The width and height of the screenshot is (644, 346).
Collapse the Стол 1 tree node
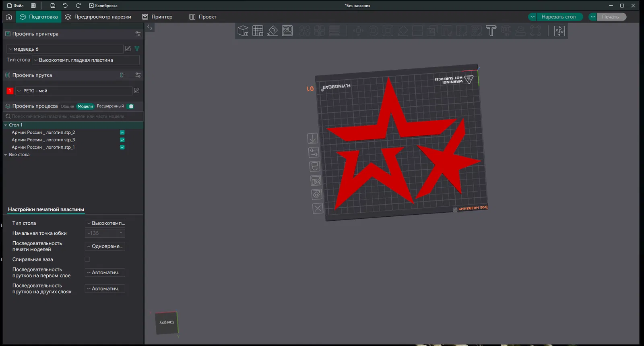pyautogui.click(x=6, y=125)
